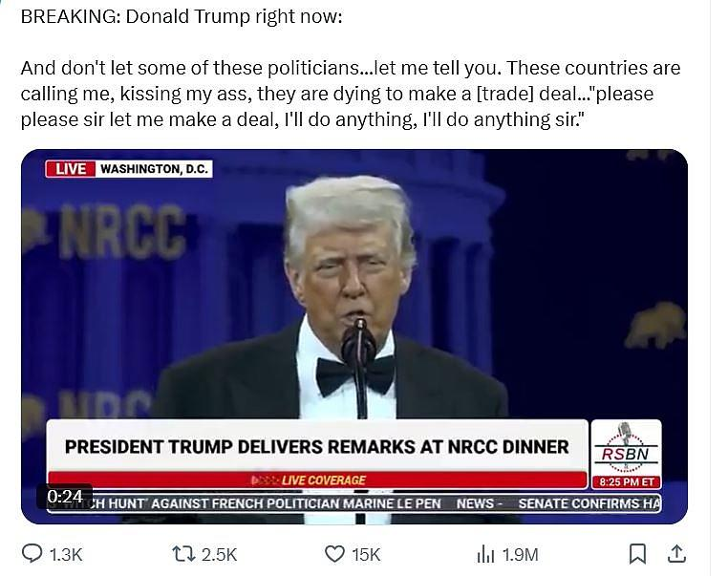The width and height of the screenshot is (728, 576).
Task: Bookmark this post
Action: point(637,554)
